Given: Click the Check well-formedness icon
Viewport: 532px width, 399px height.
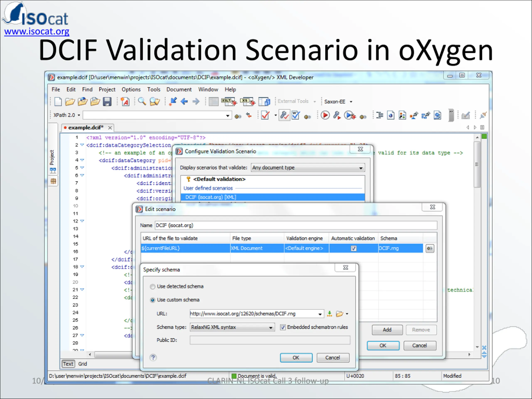Looking at the screenshot, I should (296, 115).
